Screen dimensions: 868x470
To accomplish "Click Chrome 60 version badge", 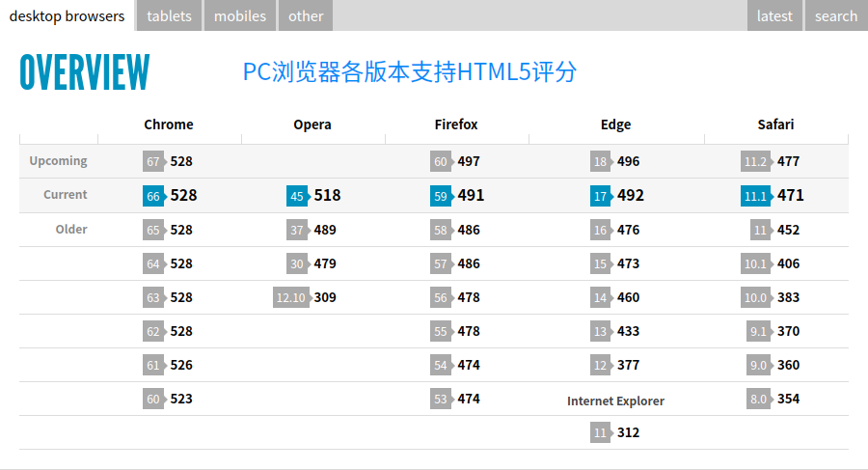I will pyautogui.click(x=153, y=399).
